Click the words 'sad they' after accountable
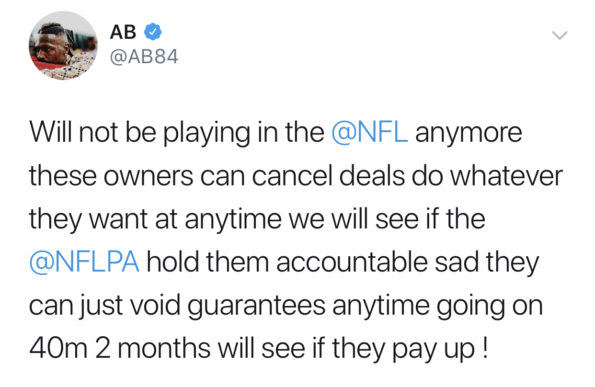 tap(487, 263)
